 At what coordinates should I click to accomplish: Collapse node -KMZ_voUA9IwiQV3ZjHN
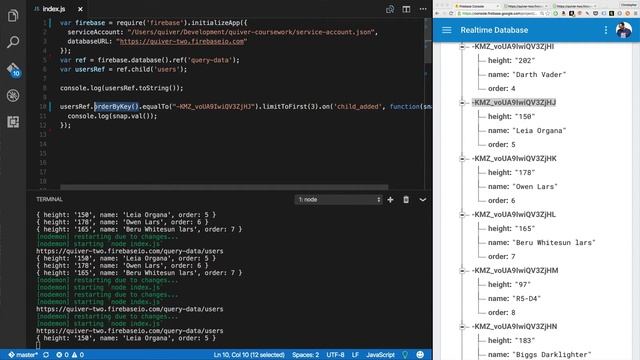(x=462, y=326)
